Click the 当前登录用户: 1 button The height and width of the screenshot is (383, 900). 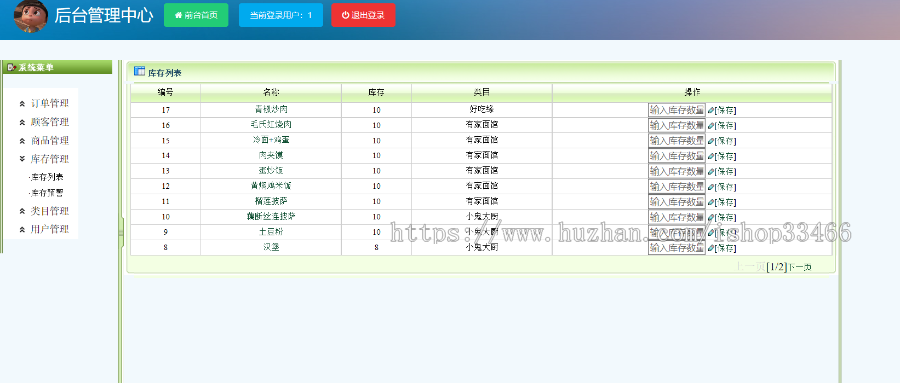pyautogui.click(x=281, y=16)
